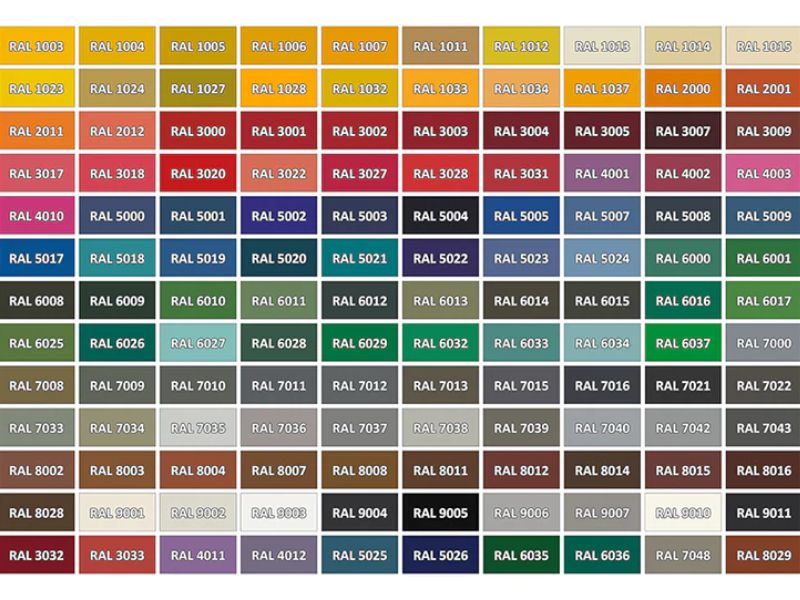Select the RAL 6037 green swatch
The height and width of the screenshot is (600, 800).
683,343
